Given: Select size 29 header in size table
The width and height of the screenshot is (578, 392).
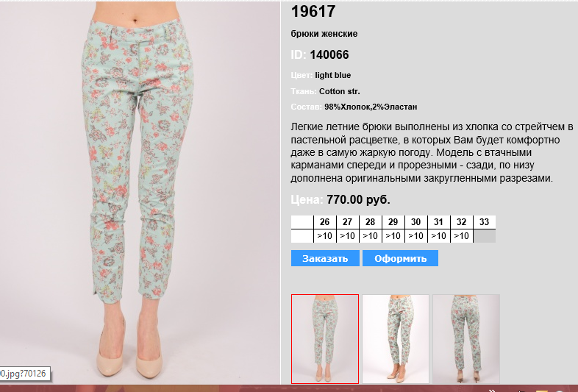Looking at the screenshot, I should [393, 222].
